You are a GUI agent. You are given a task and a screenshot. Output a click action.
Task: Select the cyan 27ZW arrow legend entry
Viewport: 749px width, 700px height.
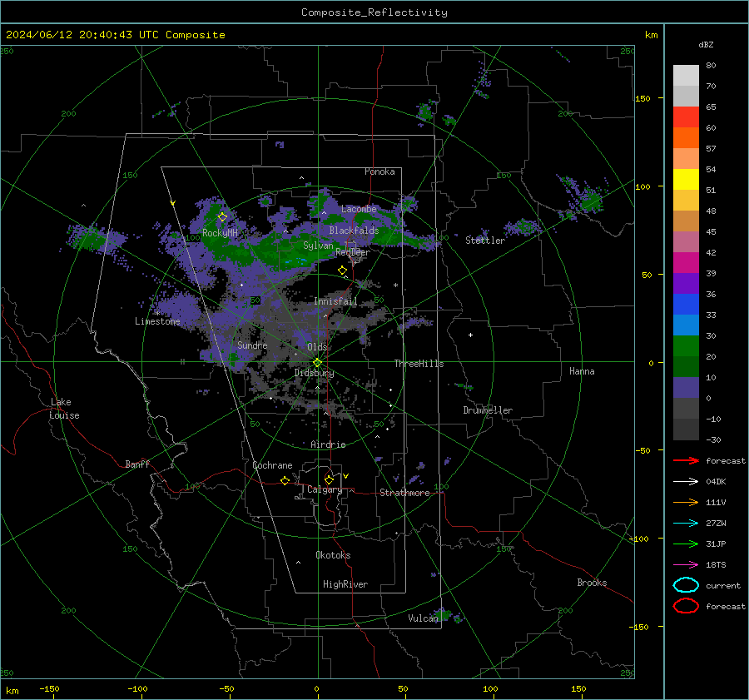tap(686, 524)
